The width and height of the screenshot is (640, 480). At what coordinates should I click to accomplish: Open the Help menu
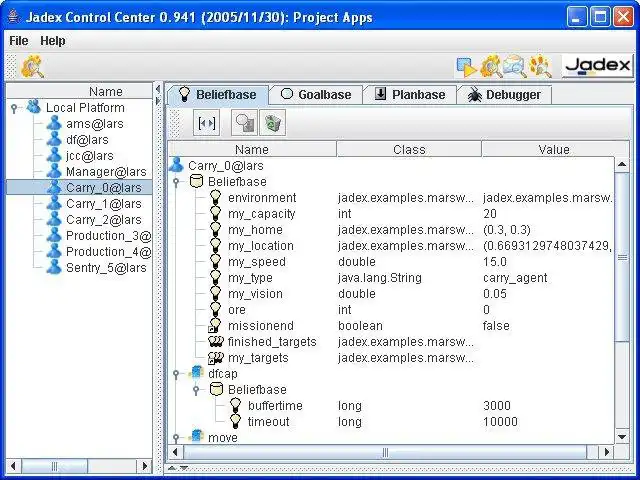click(x=53, y=41)
